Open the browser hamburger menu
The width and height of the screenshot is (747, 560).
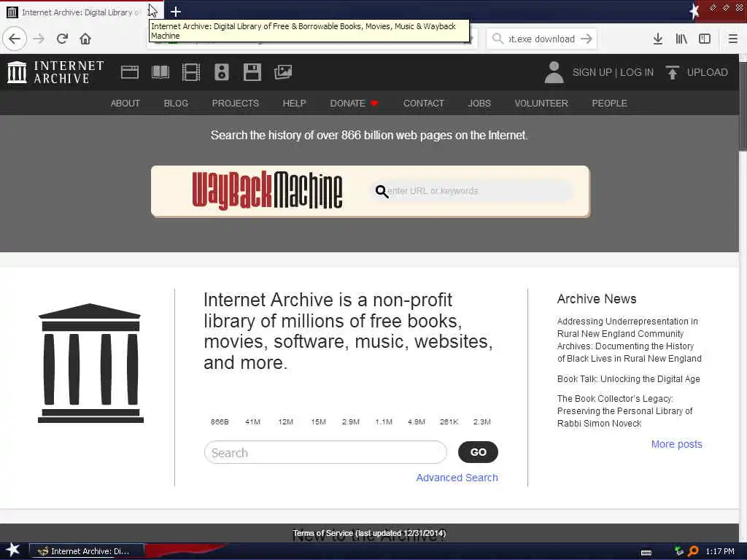(733, 39)
